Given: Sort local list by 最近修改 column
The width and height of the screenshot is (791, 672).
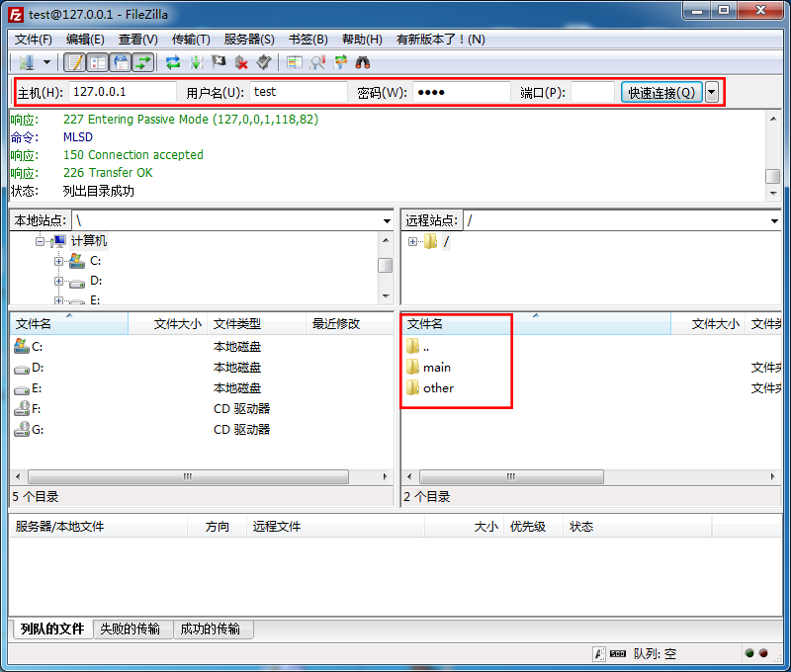Looking at the screenshot, I should 349,324.
